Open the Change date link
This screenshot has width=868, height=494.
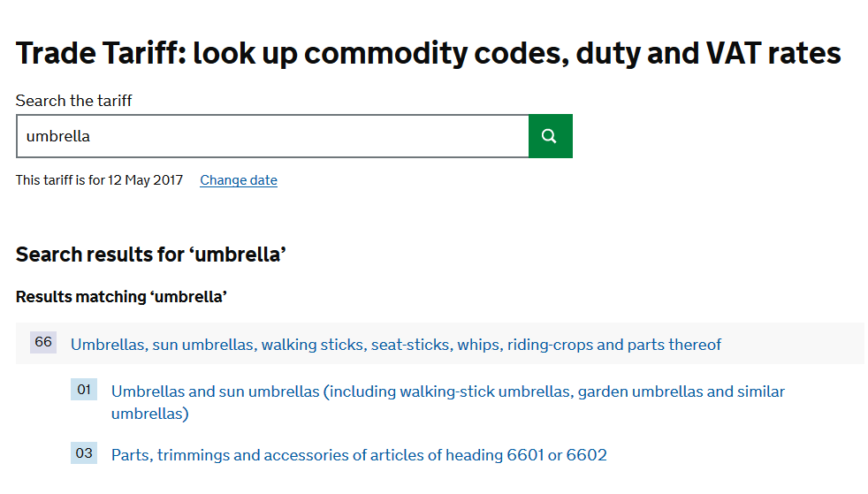click(239, 180)
